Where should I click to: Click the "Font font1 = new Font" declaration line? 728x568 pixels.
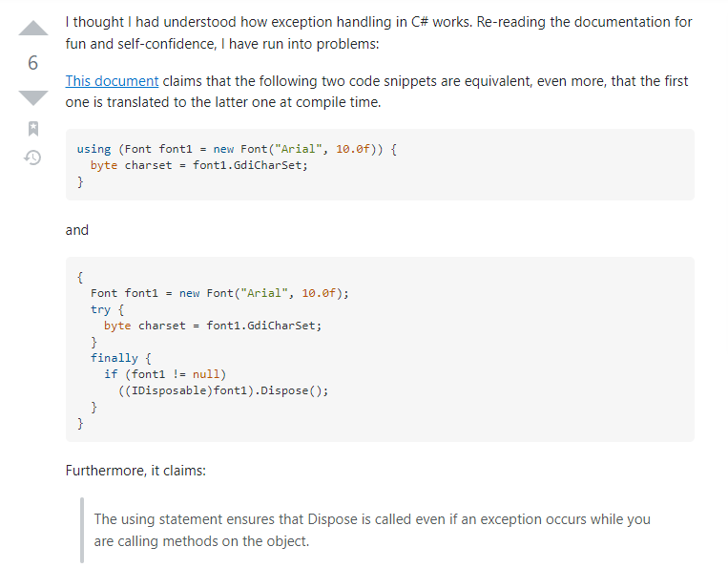(219, 293)
